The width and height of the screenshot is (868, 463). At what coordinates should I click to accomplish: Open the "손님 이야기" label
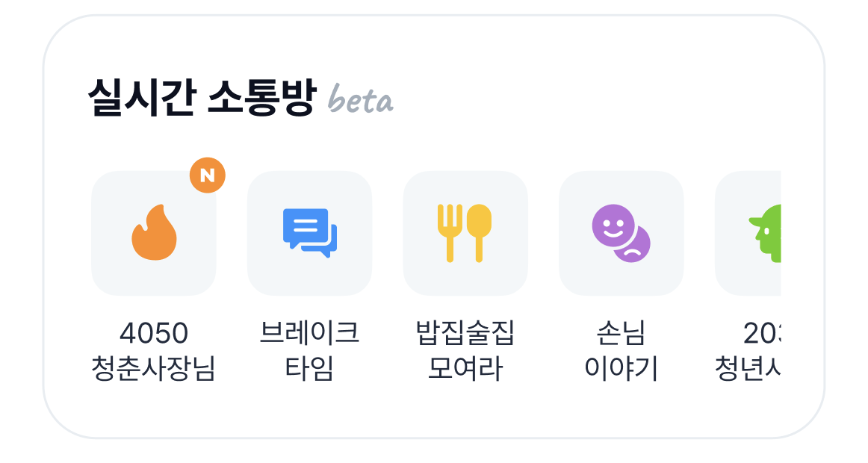[621, 351]
